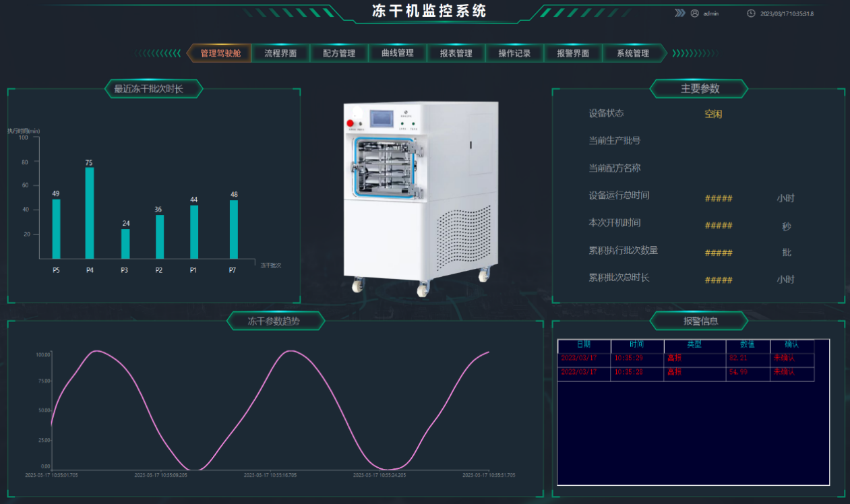Go to the 曲线管理 tab

click(x=398, y=53)
